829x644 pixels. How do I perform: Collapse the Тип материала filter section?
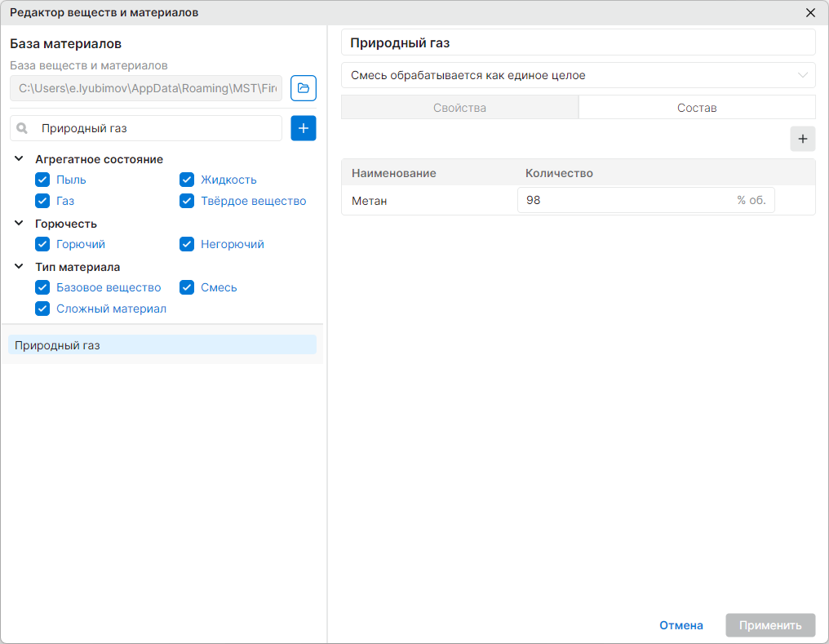tap(19, 266)
